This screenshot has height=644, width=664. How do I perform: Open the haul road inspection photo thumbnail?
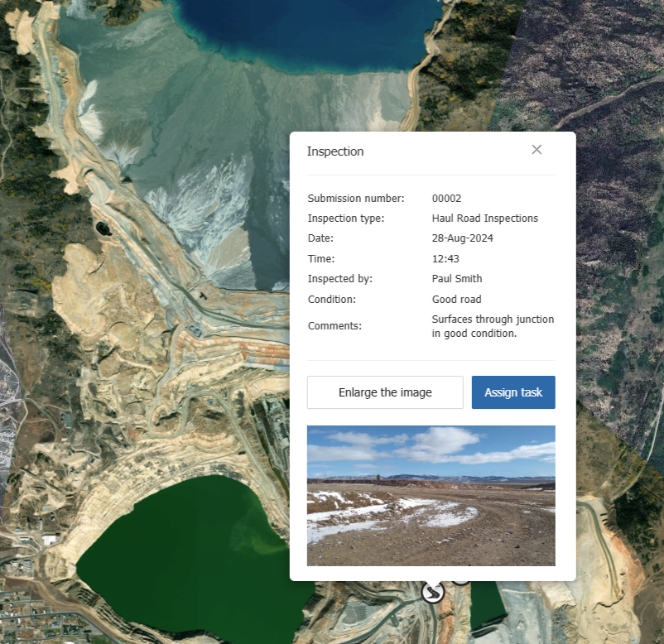click(431, 496)
